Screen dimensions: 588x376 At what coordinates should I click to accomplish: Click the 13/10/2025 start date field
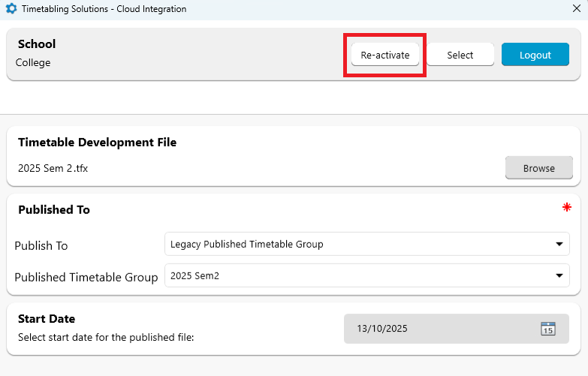[436, 329]
